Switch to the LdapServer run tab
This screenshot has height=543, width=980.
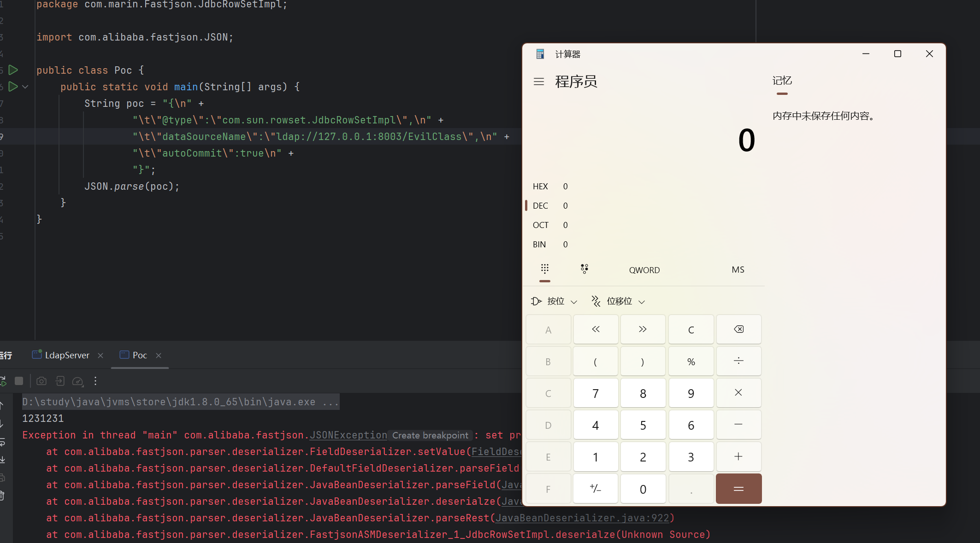tap(67, 355)
